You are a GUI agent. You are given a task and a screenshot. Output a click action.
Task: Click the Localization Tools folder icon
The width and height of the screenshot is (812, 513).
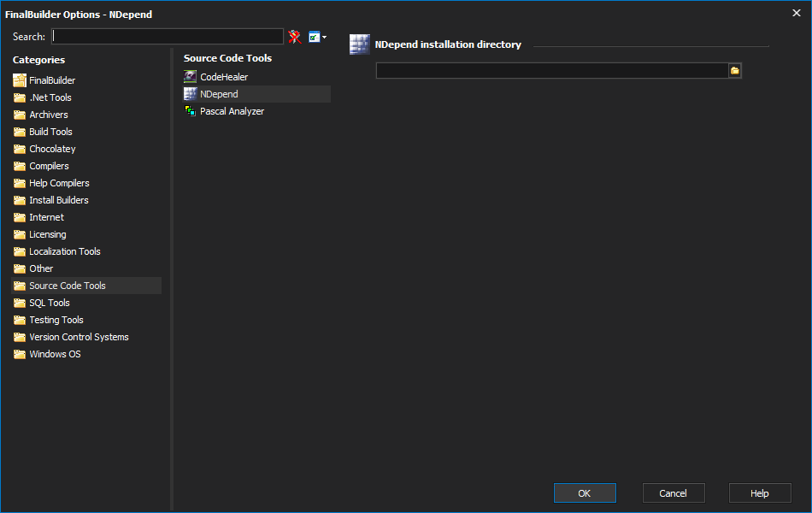[20, 251]
